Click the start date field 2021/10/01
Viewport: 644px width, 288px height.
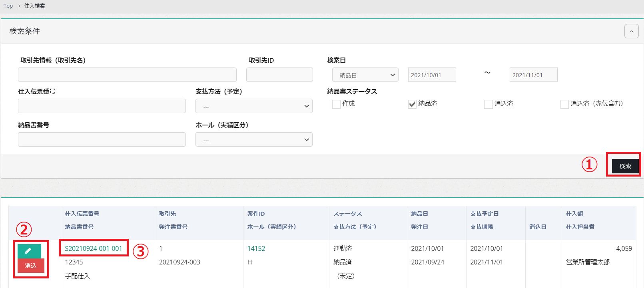pos(432,75)
